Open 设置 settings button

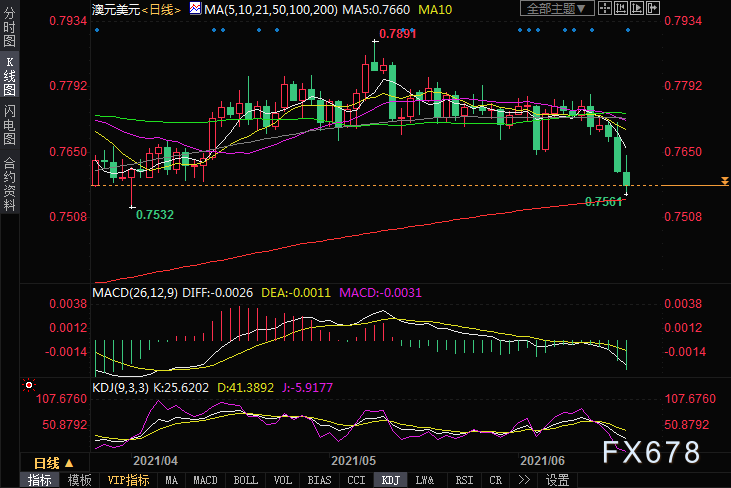(x=557, y=480)
